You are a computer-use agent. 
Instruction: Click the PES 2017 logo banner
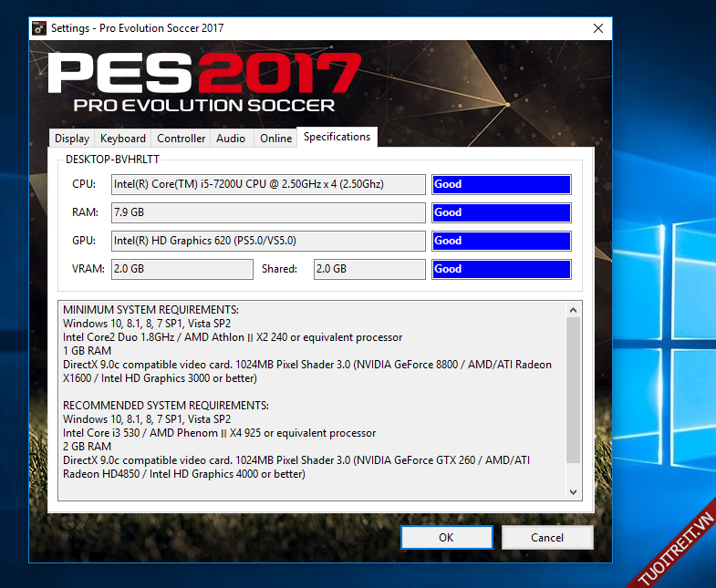tap(204, 82)
